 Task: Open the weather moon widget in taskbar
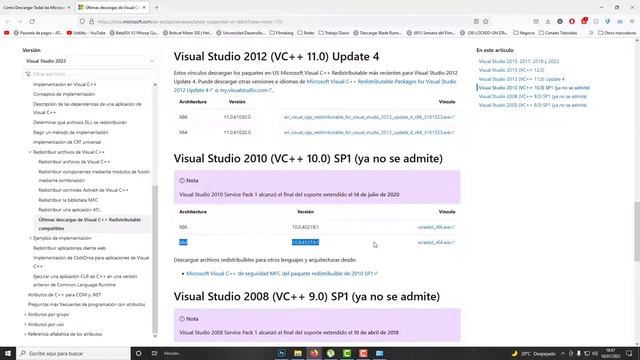tap(515, 353)
